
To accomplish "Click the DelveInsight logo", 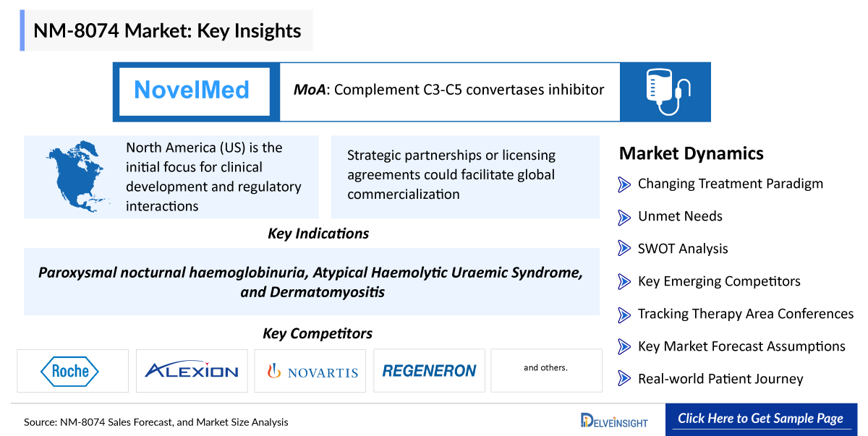I will coord(614,420).
